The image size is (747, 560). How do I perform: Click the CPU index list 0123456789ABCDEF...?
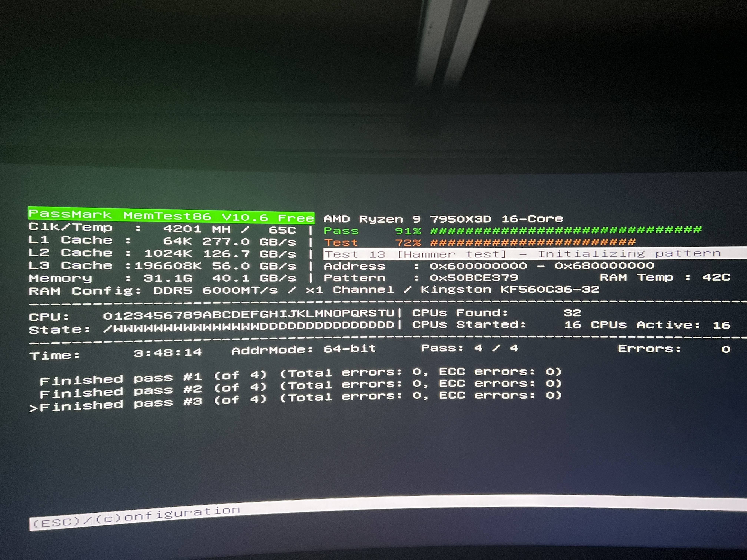tap(249, 315)
